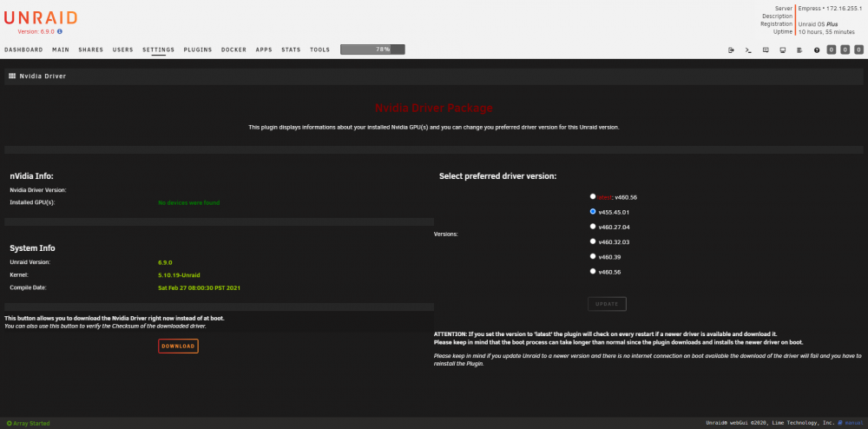Click the Nvidia Driver section title

tap(43, 76)
